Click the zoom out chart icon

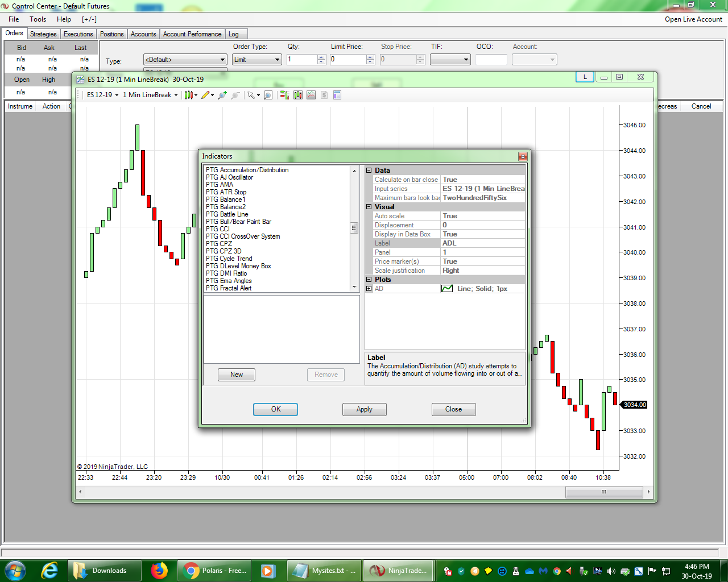pyautogui.click(x=235, y=95)
